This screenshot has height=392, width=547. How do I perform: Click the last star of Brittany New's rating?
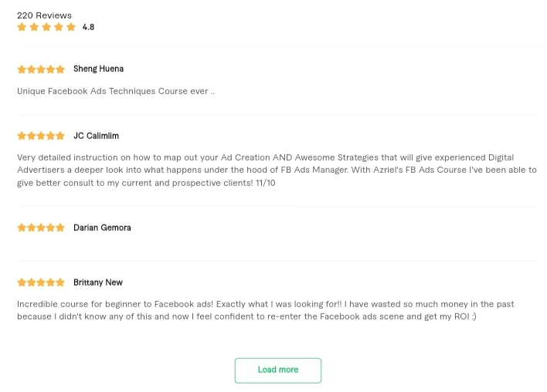(x=60, y=283)
